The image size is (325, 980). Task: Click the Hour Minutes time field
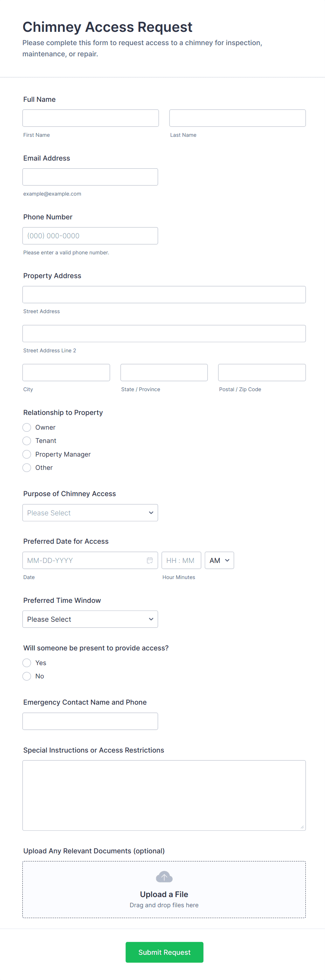pyautogui.click(x=181, y=560)
